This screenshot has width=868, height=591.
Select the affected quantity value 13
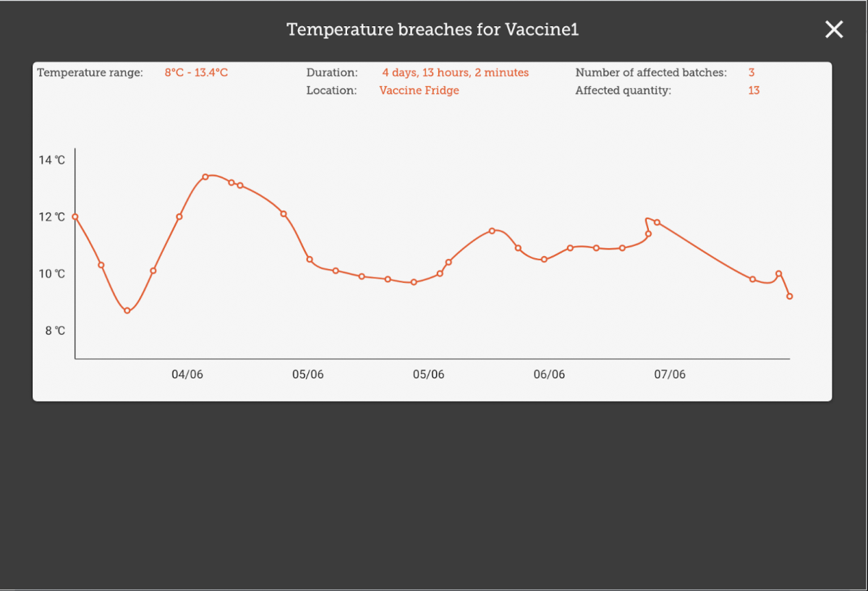[x=754, y=90]
